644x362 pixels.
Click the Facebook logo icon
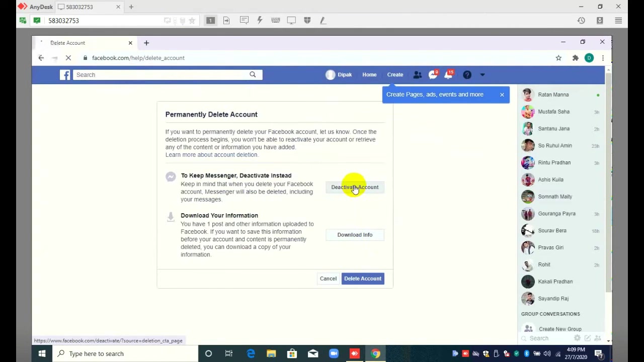[x=65, y=74]
